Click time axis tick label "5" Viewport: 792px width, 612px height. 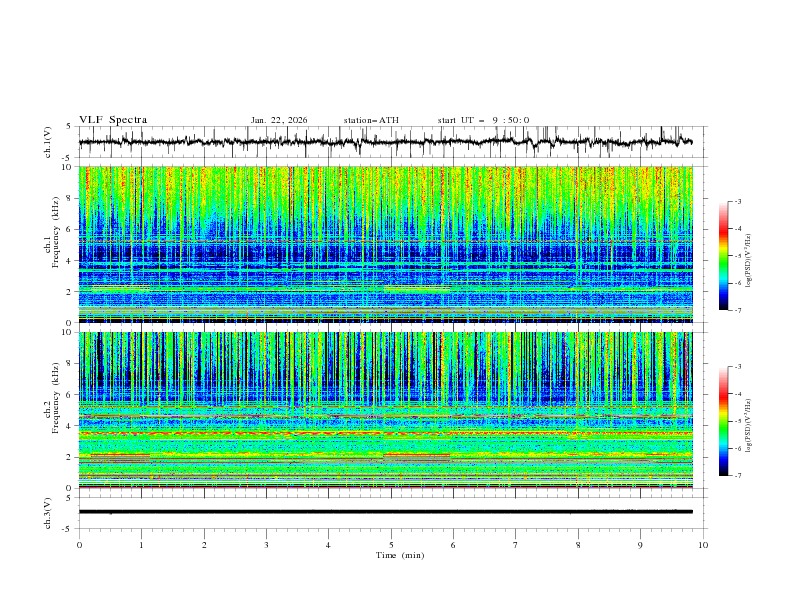[391, 545]
